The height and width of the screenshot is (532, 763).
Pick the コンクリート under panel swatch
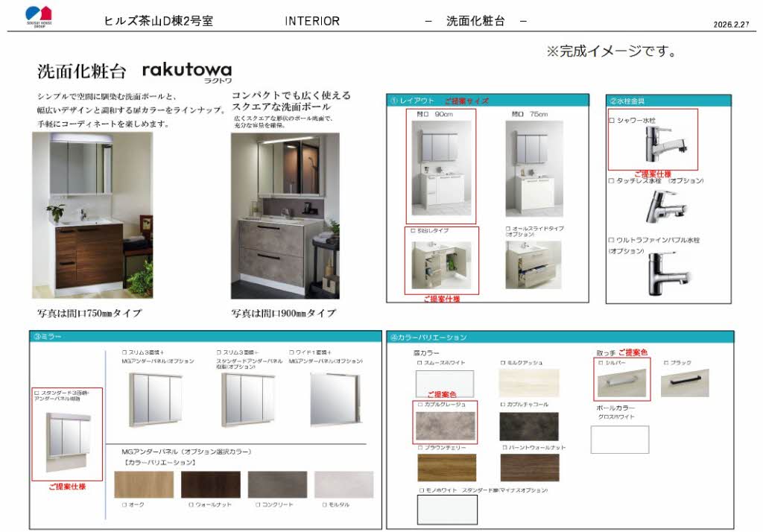click(277, 485)
